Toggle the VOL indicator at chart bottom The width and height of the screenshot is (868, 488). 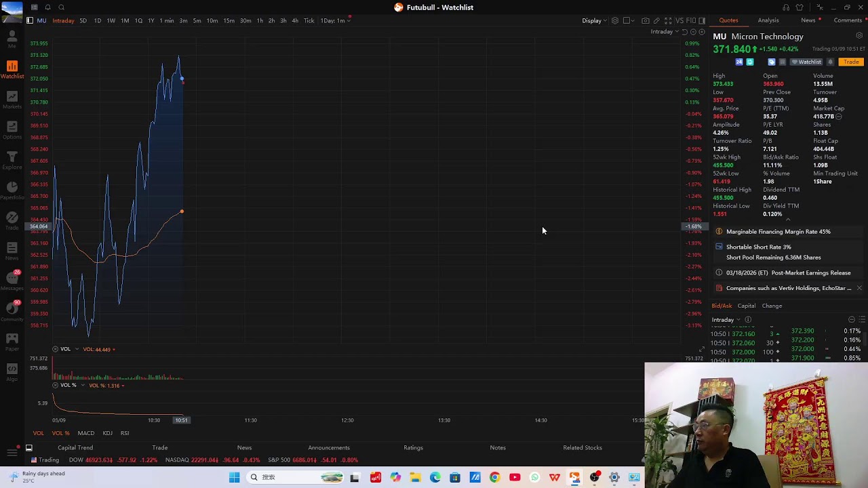[39, 433]
